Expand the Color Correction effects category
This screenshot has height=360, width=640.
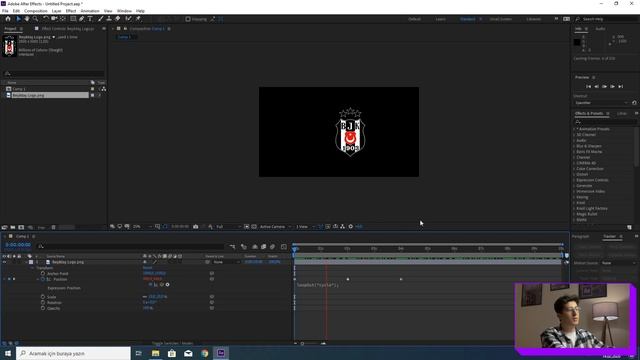click(574, 169)
